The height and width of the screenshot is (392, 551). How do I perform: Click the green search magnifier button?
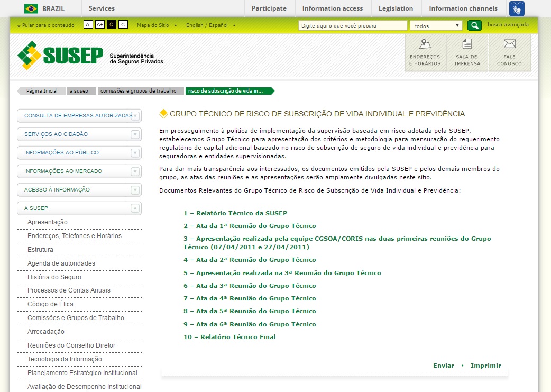point(474,25)
